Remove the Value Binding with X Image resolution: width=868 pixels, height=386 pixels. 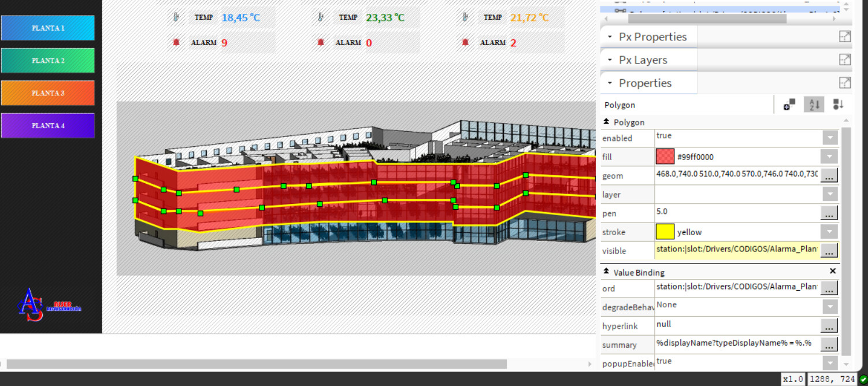[x=833, y=271]
